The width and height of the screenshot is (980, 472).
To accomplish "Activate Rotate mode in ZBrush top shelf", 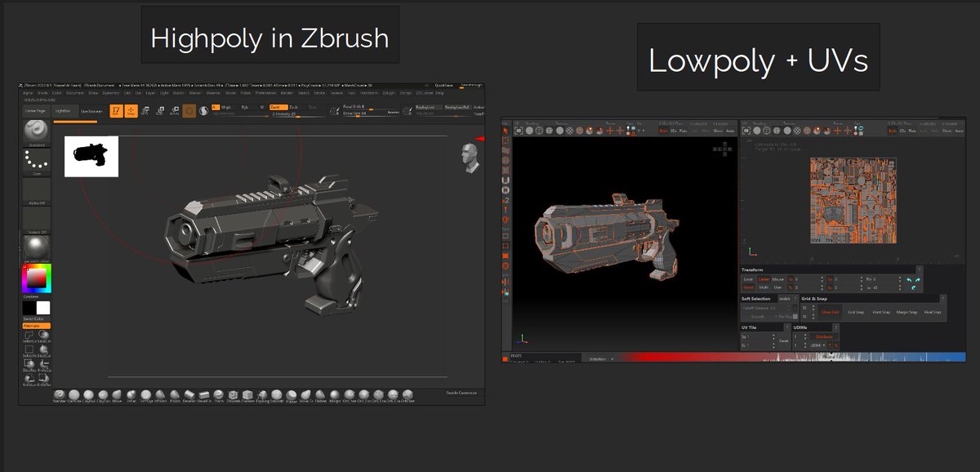I will point(175,111).
